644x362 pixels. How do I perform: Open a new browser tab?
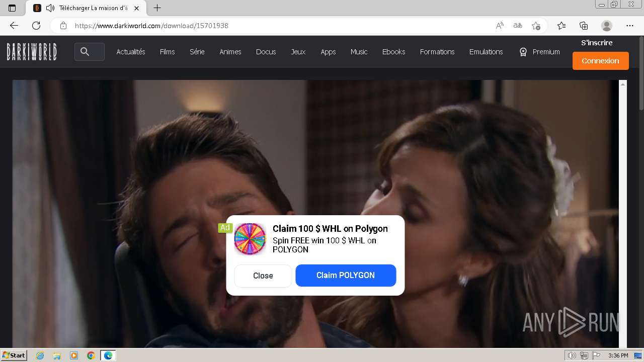(x=157, y=8)
